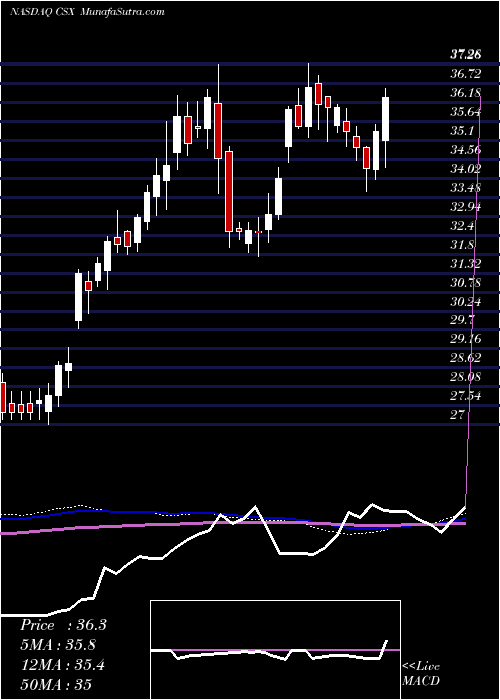The image size is (500, 700).
Task: Click the 36.18 price axis label
Action: tap(465, 93)
